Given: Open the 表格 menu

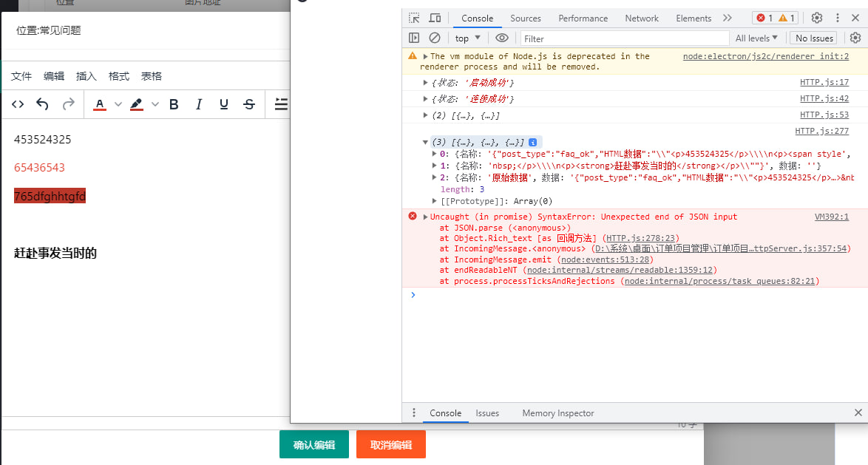Looking at the screenshot, I should pyautogui.click(x=151, y=76).
